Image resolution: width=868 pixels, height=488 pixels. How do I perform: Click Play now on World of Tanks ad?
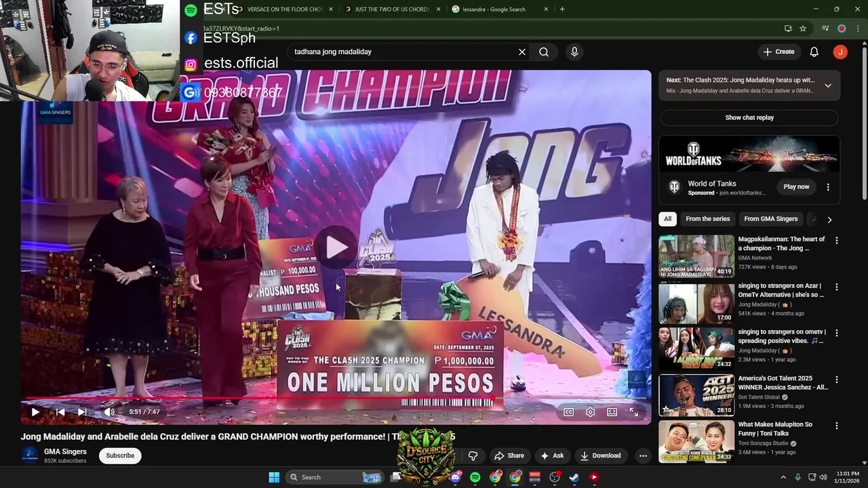pyautogui.click(x=796, y=186)
